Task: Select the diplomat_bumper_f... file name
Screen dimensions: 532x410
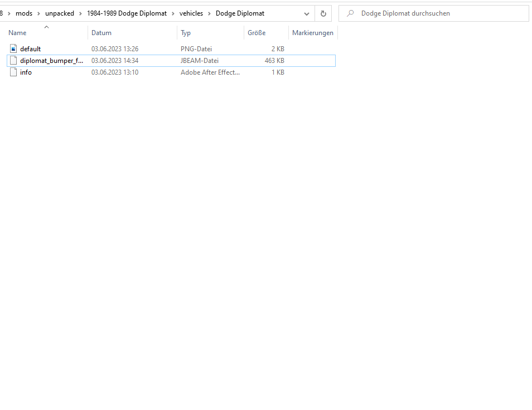Action: click(x=51, y=61)
